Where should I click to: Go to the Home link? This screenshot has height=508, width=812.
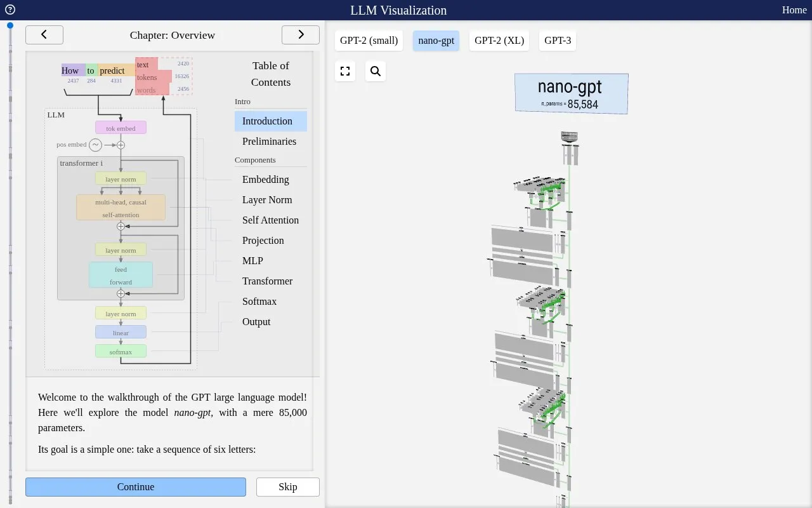(794, 10)
